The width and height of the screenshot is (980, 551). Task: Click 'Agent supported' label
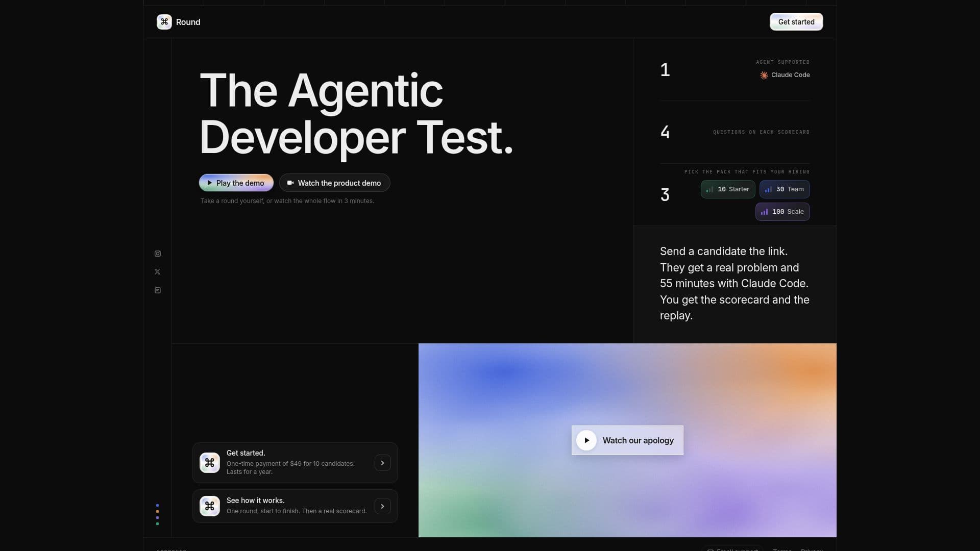(x=782, y=62)
